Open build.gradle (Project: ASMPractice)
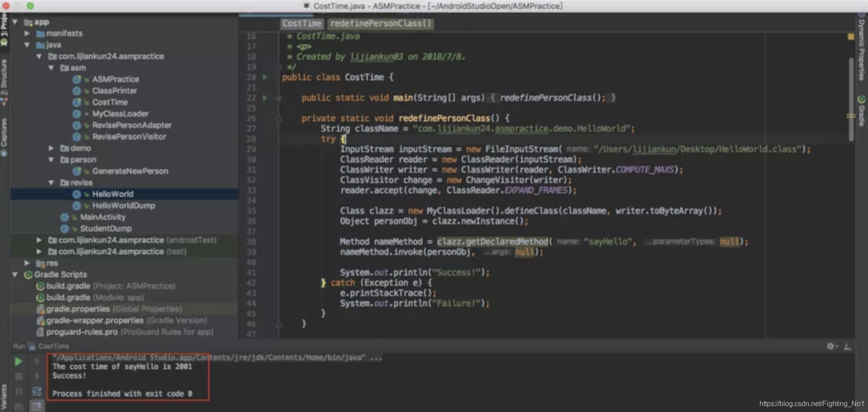Viewport: 868px width, 412px height. 106,286
